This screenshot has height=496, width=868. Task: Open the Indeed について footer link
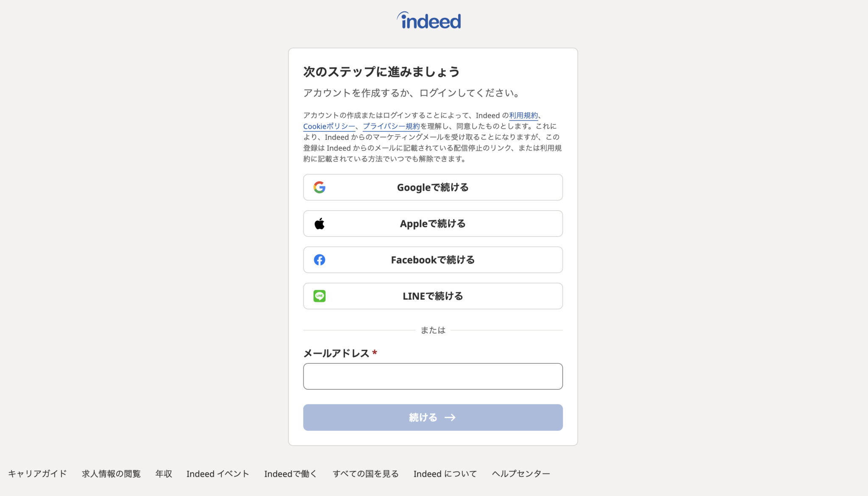pyautogui.click(x=445, y=474)
